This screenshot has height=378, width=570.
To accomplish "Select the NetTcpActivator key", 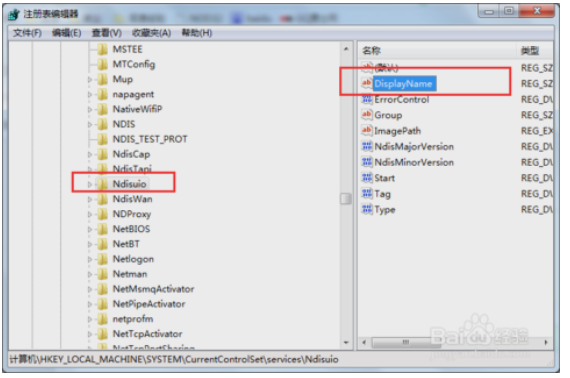I will coord(147,334).
